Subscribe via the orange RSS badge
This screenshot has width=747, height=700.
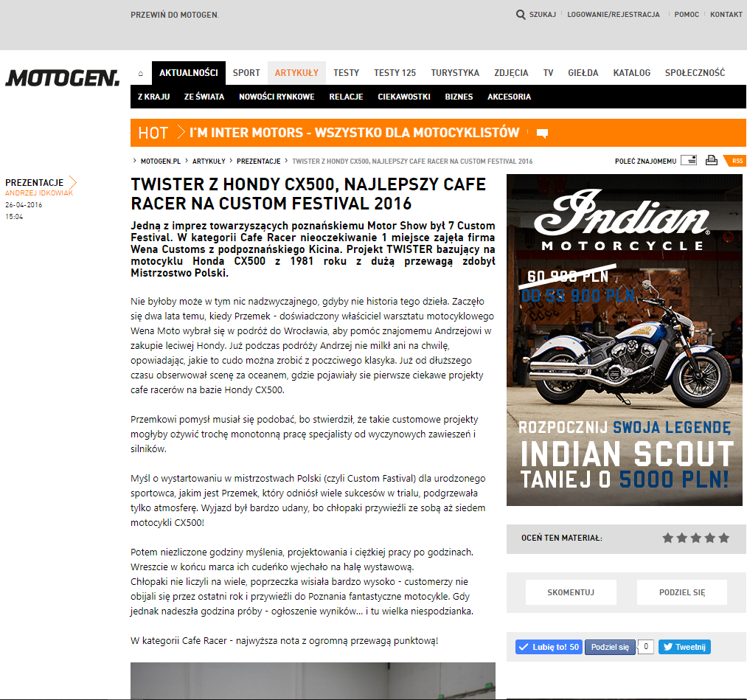coord(735,161)
